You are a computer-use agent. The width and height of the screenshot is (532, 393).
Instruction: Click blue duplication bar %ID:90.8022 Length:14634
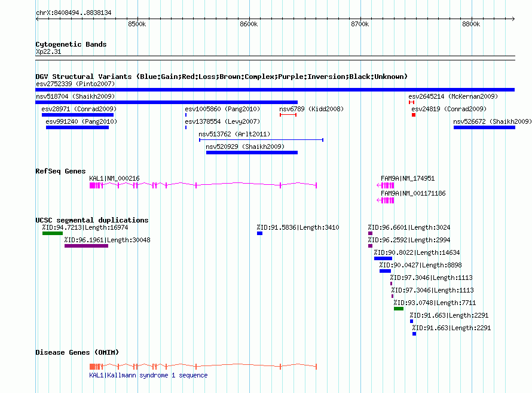click(x=383, y=258)
